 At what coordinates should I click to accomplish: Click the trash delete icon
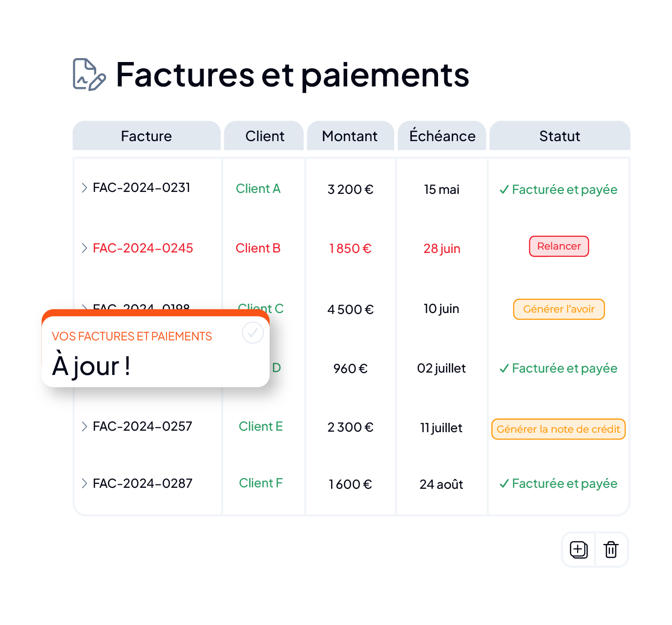[611, 550]
